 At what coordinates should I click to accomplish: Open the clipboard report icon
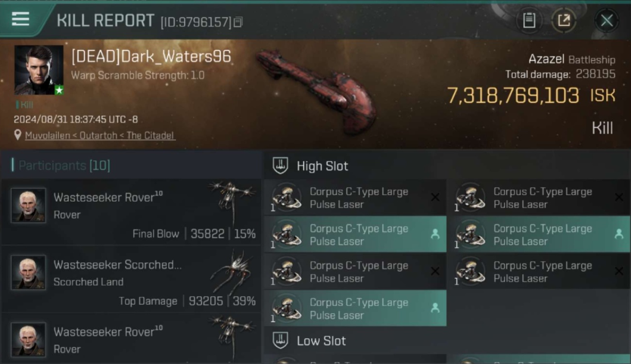pos(529,20)
